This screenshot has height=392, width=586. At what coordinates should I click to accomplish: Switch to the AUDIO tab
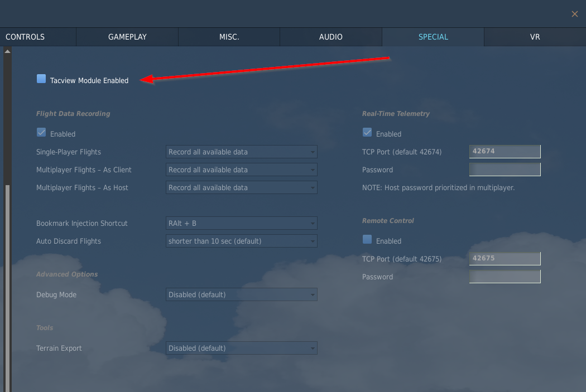click(331, 37)
